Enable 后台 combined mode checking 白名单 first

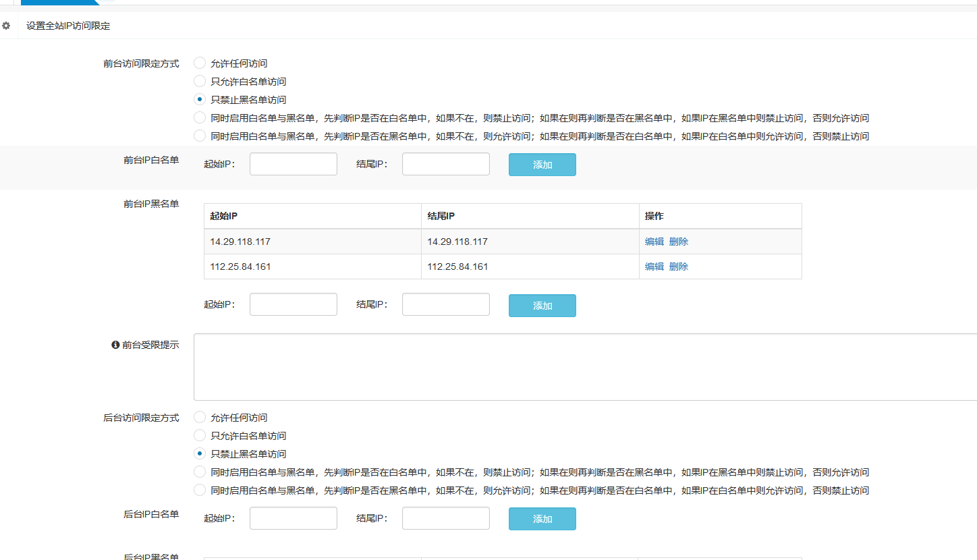pos(200,472)
